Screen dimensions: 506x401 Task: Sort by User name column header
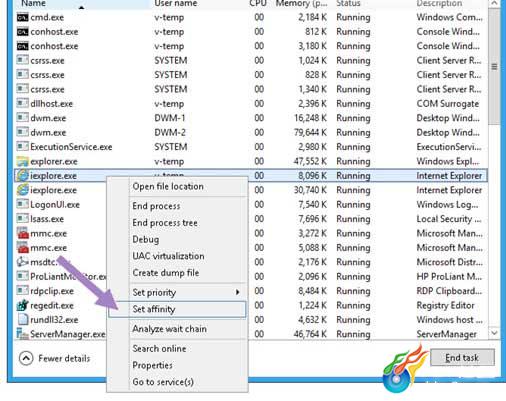click(176, 3)
